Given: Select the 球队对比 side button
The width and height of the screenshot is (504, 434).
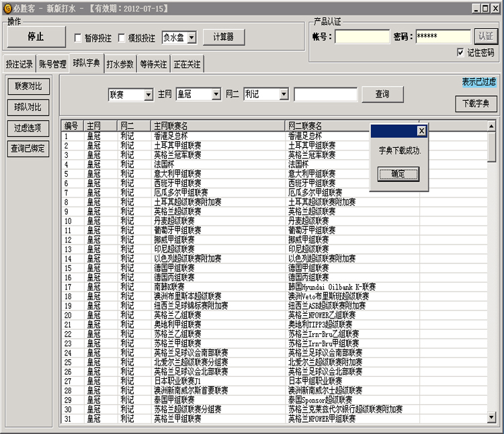Looking at the screenshot, I should [x=28, y=107].
